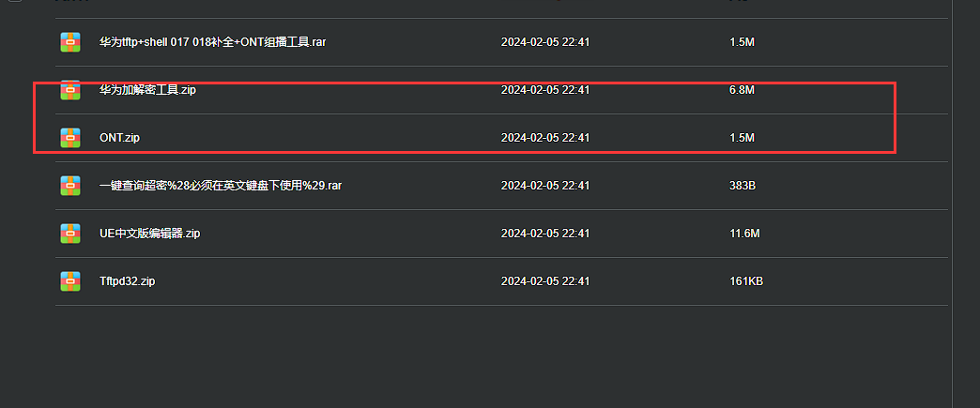
Task: Tick the select-all checkbox in the list header
Action: [16, 2]
